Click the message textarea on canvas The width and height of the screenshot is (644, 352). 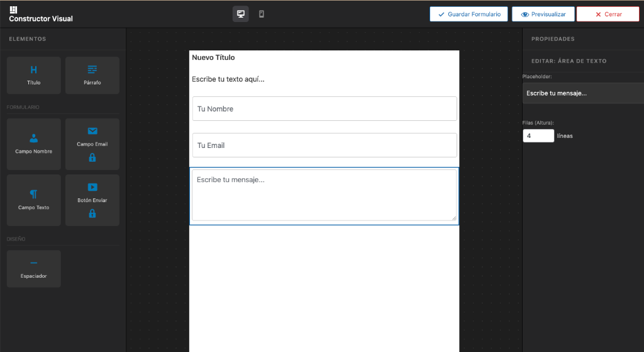(x=324, y=195)
